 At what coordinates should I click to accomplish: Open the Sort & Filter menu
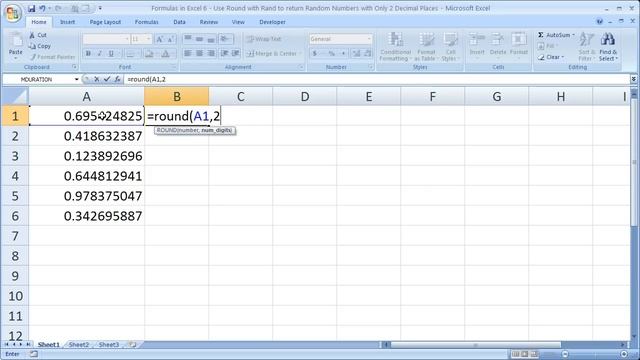point(587,47)
